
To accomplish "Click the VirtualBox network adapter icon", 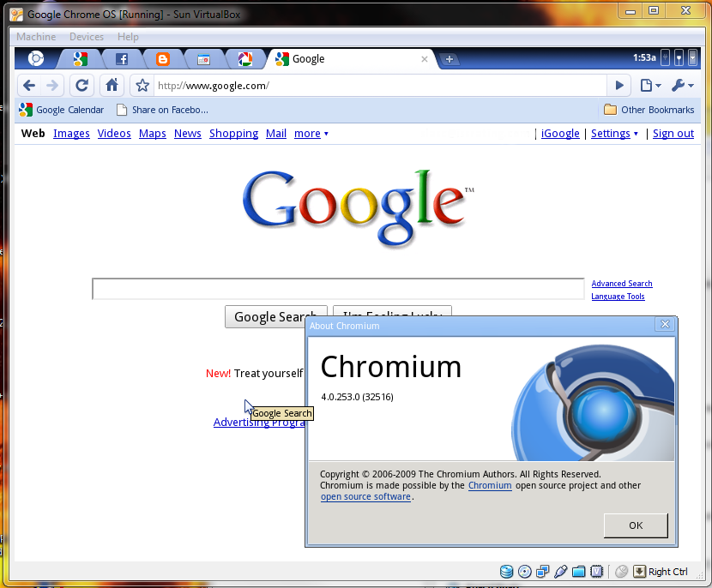I will (x=543, y=572).
